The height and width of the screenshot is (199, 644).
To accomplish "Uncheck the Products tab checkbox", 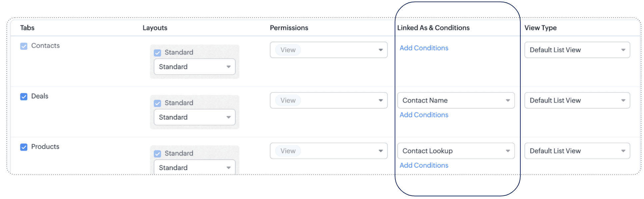I will point(24,147).
